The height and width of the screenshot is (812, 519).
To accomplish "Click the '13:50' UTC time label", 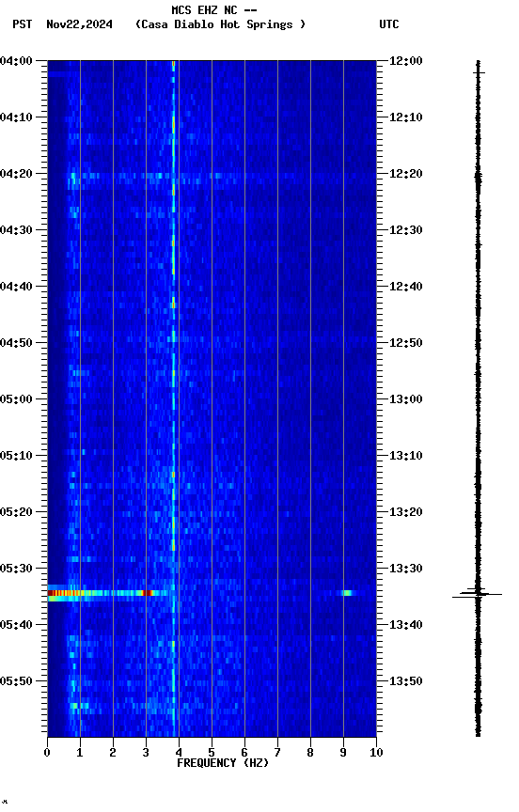I will point(406,681).
